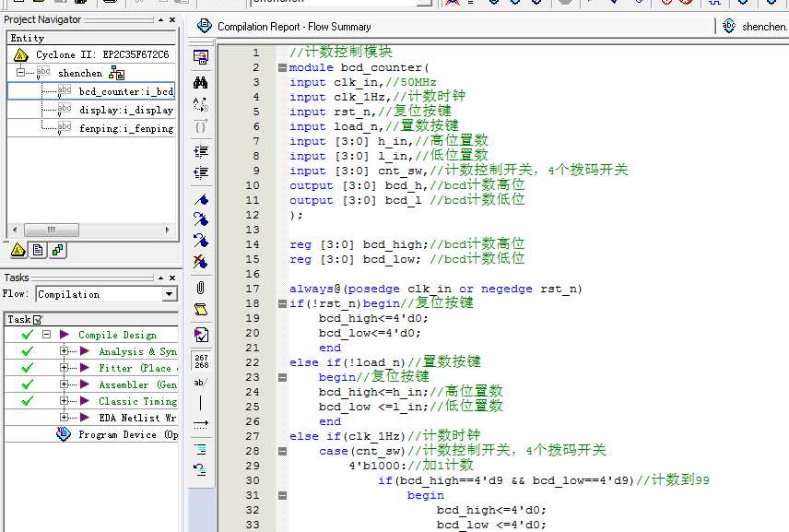Image resolution: width=789 pixels, height=532 pixels.
Task: Click the Program Device icon
Action: pos(64,434)
